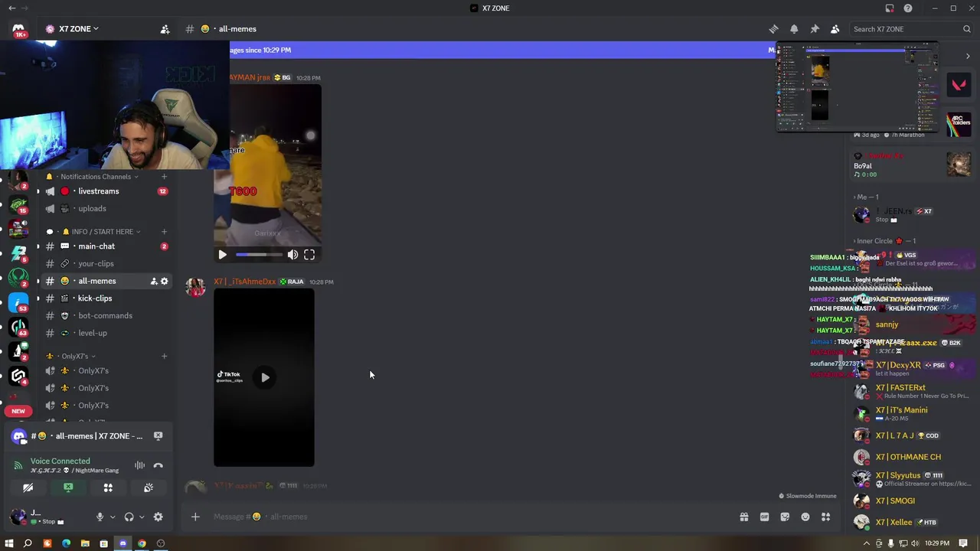Mute the microphone
980x551 pixels.
[x=100, y=517]
